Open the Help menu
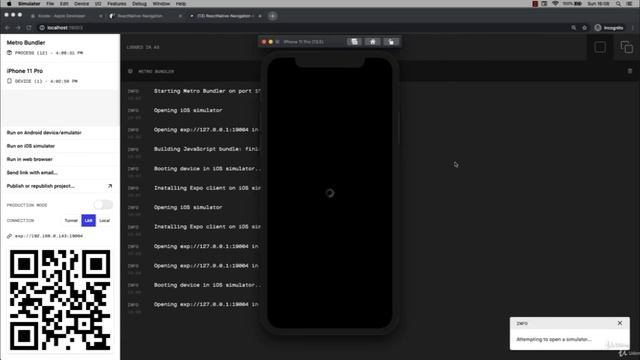The height and width of the screenshot is (360, 640). (x=181, y=4)
